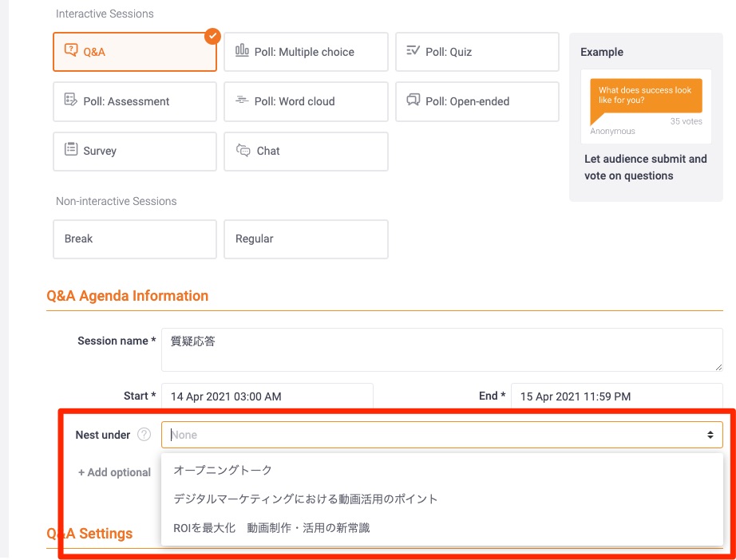The width and height of the screenshot is (736, 560).
Task: Click the orange example question preview card
Action: pos(645,96)
